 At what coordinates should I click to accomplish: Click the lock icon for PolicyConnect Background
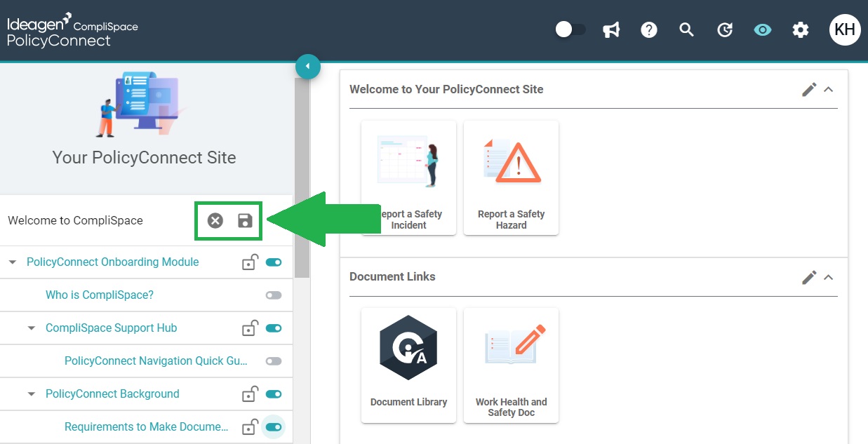pyautogui.click(x=250, y=394)
